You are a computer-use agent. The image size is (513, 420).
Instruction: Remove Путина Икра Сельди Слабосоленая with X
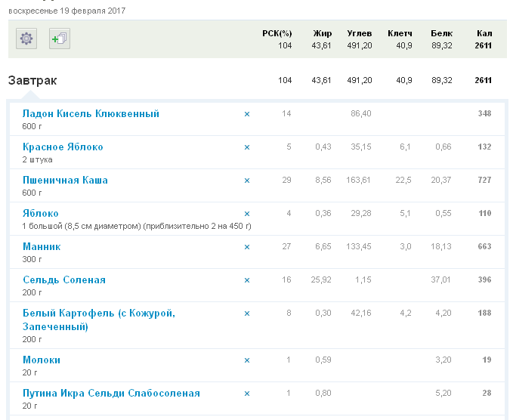coord(246,394)
